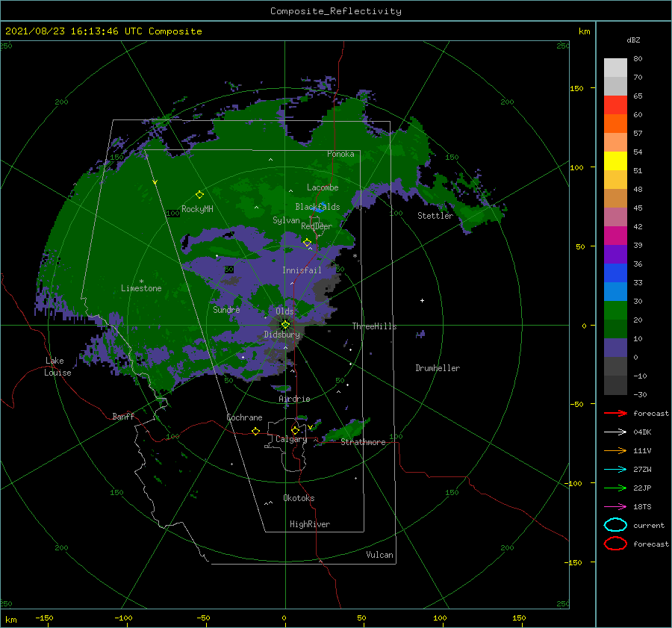Click the Calgary city label

click(291, 439)
